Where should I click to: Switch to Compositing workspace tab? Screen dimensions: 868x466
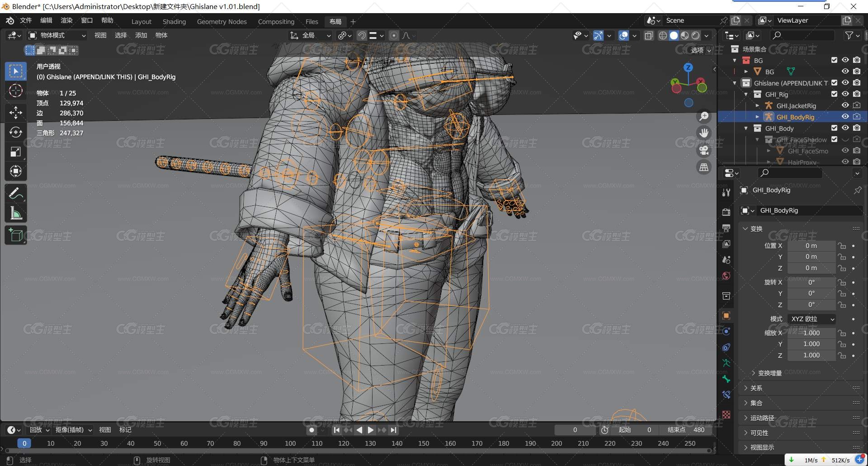pos(276,22)
